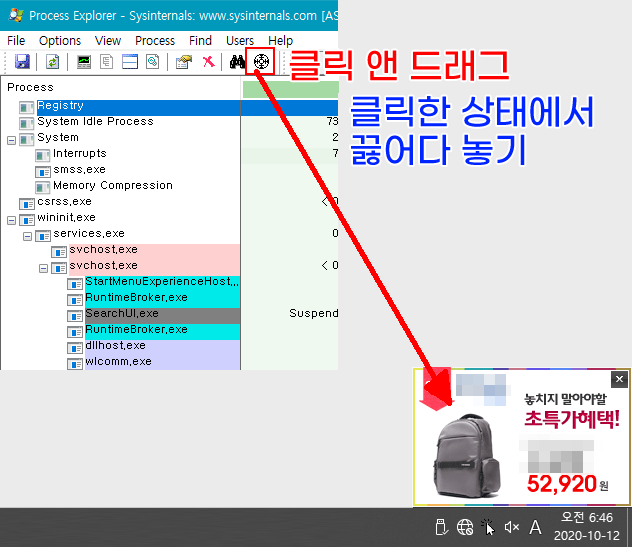Open the Find menu

coord(200,41)
